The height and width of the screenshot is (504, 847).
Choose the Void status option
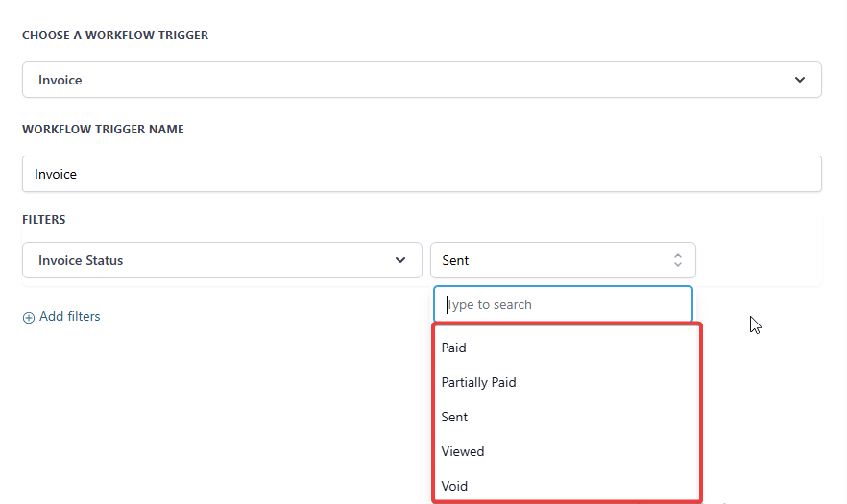pyautogui.click(x=454, y=486)
